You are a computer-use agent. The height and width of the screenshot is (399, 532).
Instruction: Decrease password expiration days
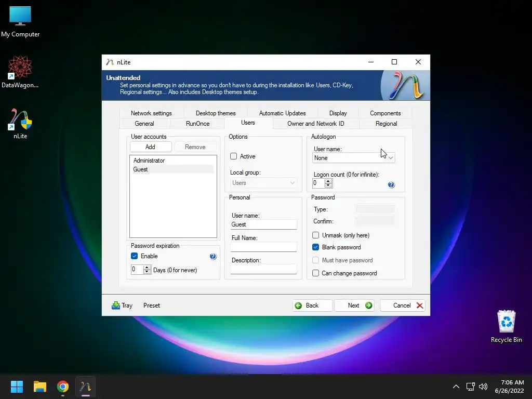[147, 272]
